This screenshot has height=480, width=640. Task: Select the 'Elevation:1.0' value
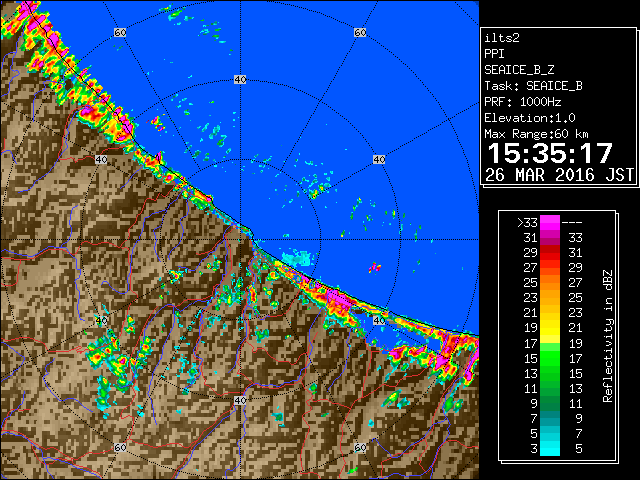pos(530,118)
